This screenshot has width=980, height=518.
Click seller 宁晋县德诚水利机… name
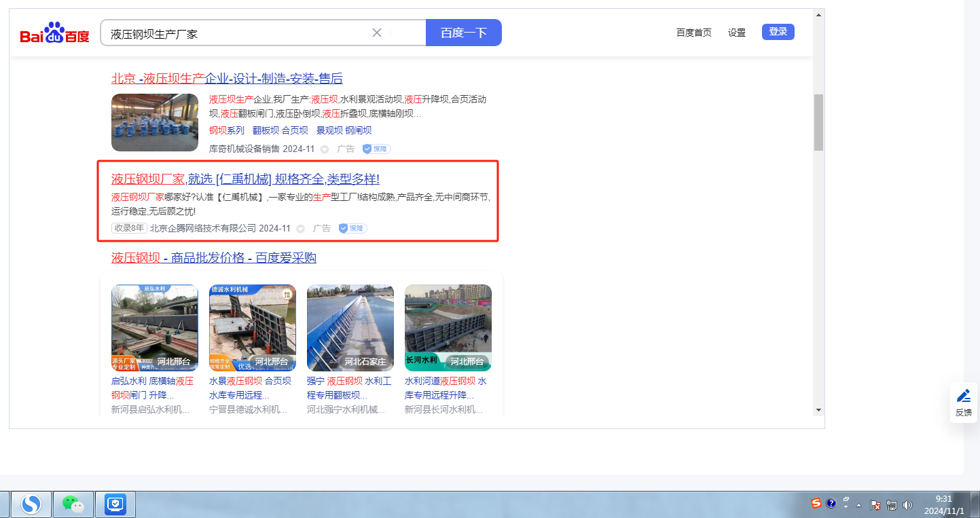tap(248, 410)
